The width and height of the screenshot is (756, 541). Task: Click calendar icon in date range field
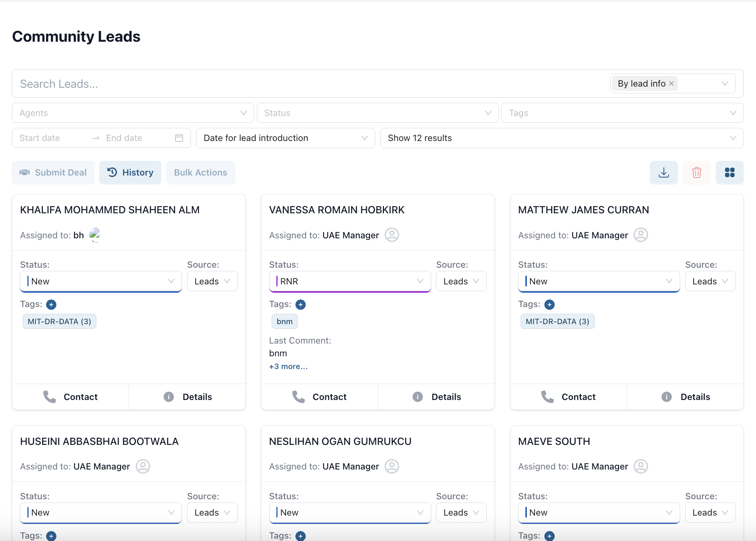(179, 138)
